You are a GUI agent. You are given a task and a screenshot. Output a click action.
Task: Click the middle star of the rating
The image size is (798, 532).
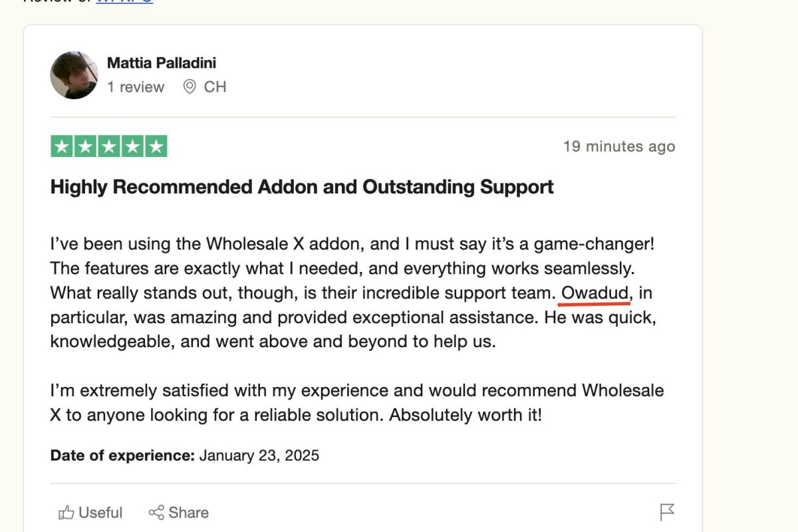point(108,145)
